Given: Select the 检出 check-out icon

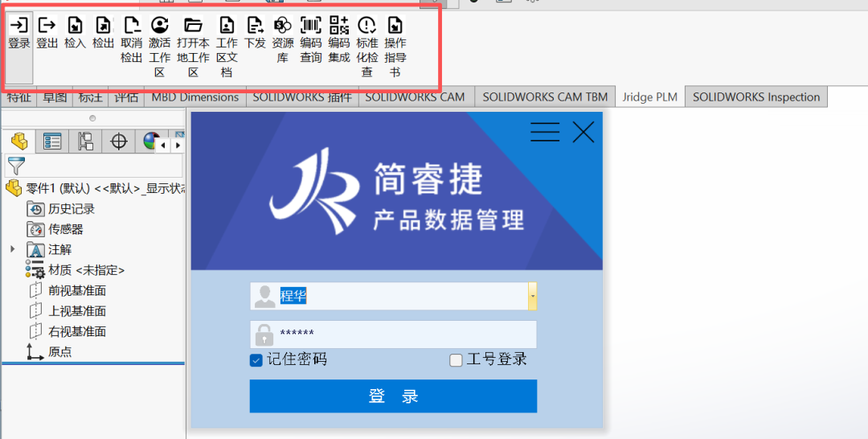Looking at the screenshot, I should click(x=103, y=26).
